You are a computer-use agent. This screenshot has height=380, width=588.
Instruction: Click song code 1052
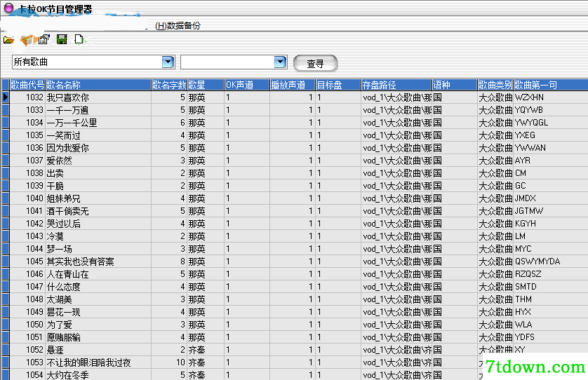click(x=34, y=350)
